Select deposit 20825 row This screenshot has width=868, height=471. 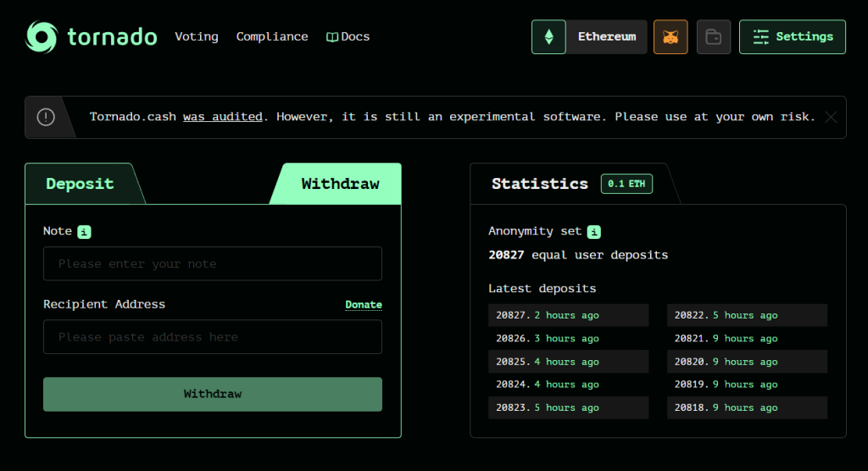(x=569, y=362)
